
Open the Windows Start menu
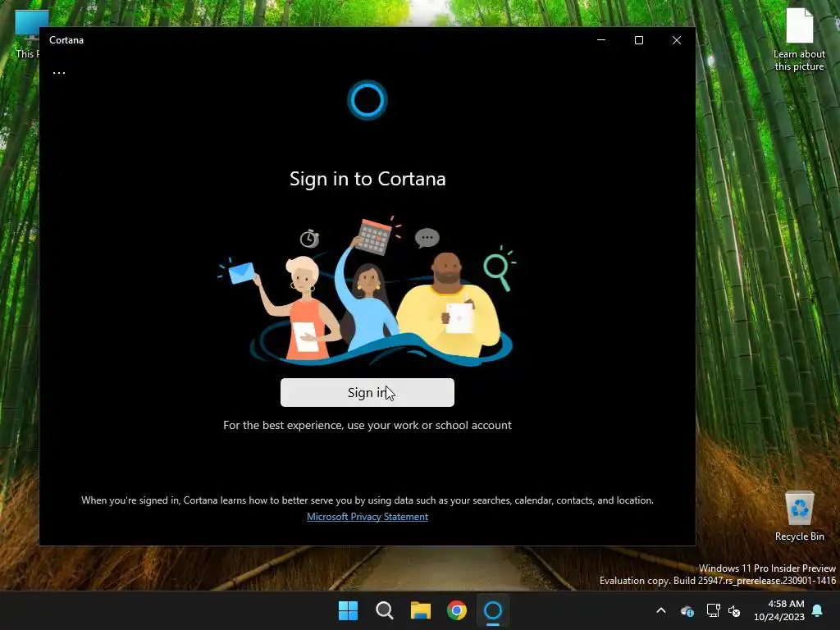tap(348, 610)
